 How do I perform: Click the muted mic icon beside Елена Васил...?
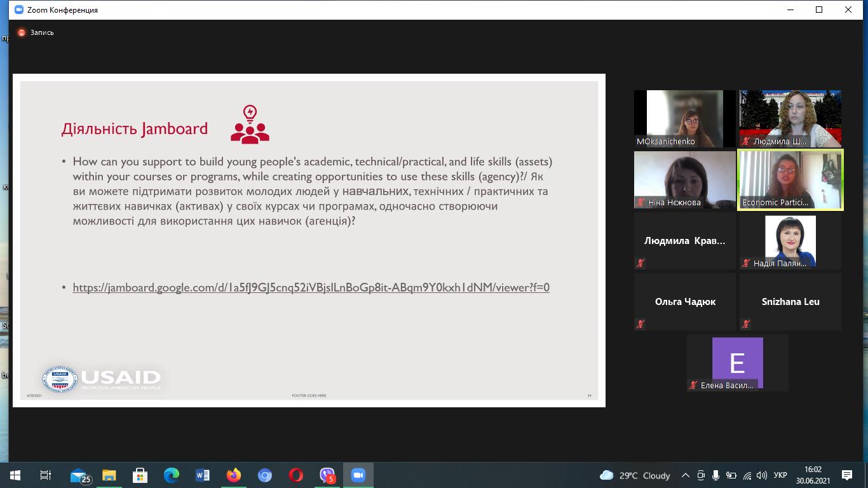click(693, 385)
